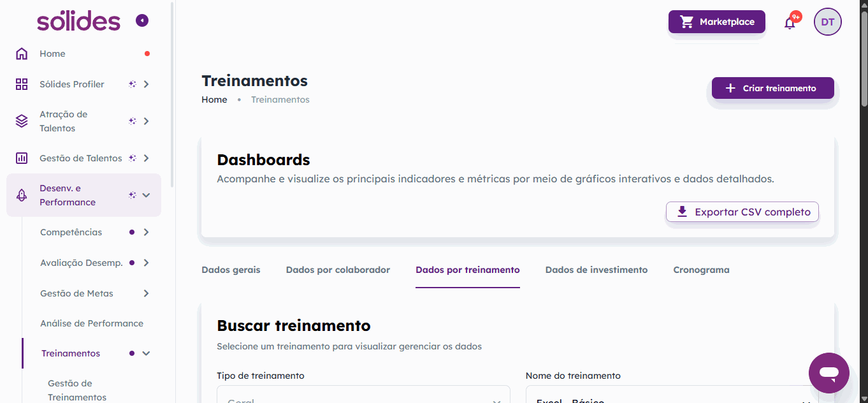
Task: Expand Competências submenu chevron
Action: point(146,232)
